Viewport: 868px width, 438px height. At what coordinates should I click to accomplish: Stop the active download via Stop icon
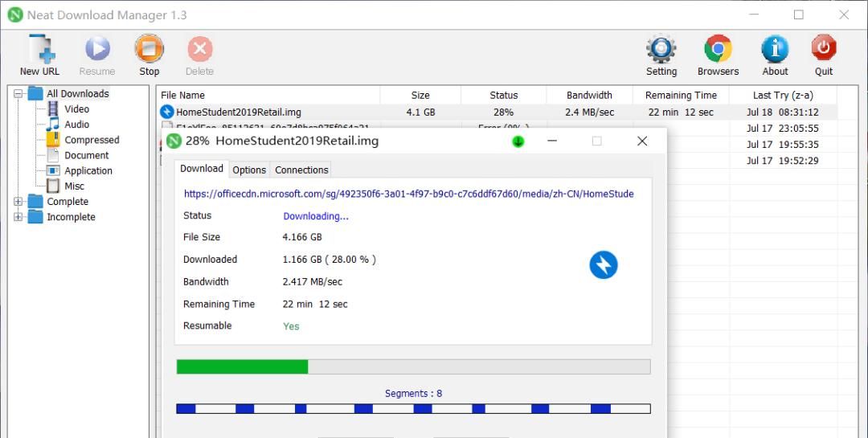(149, 49)
